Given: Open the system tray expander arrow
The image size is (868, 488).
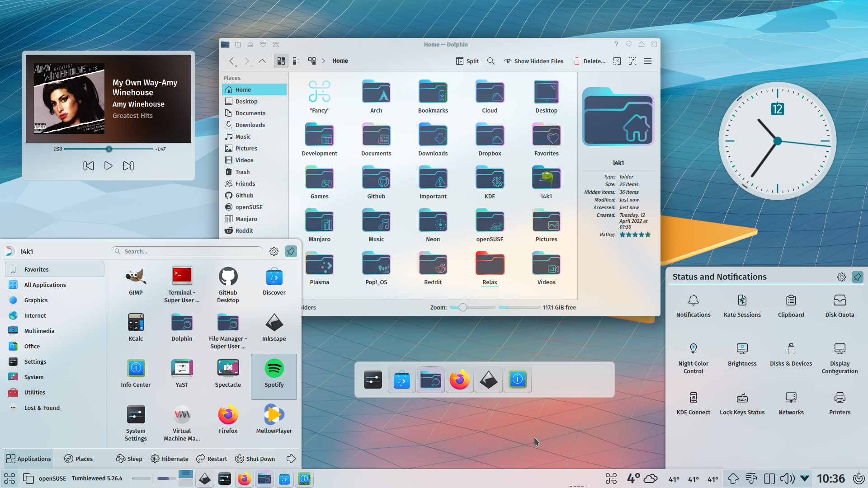Looking at the screenshot, I should pyautogui.click(x=804, y=478).
